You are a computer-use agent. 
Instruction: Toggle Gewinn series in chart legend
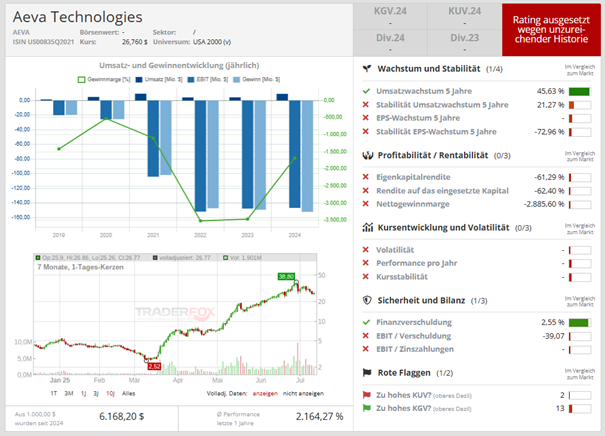[256, 79]
